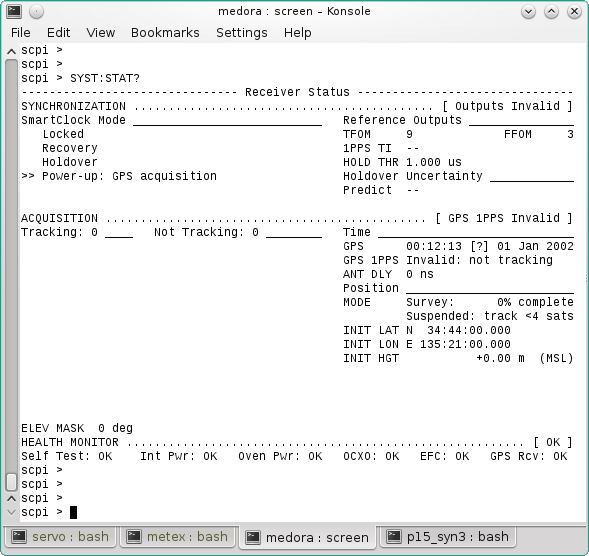Click the HEALTH MONITOR label
Screen dimensions: 589x556
(70, 442)
